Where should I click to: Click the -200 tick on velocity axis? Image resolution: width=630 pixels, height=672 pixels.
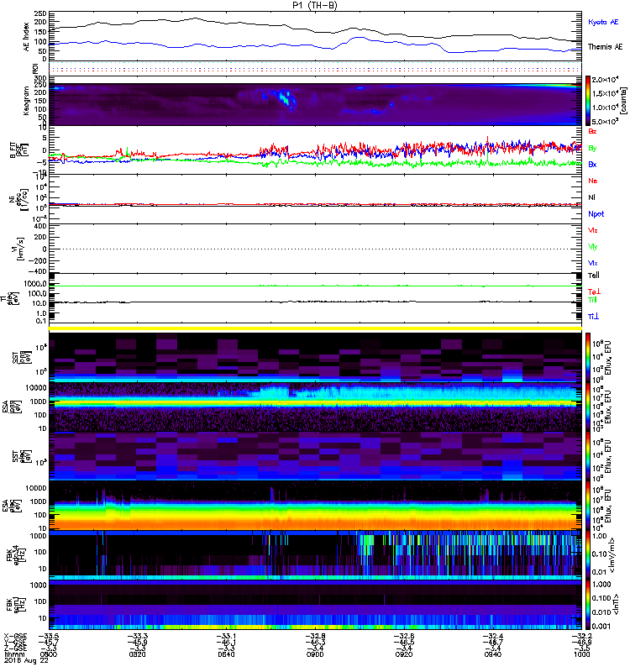click(x=38, y=260)
